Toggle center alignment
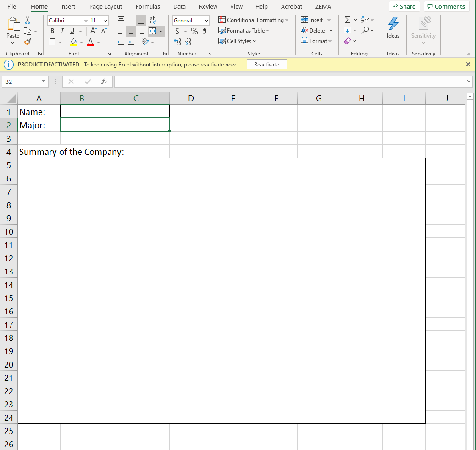The height and width of the screenshot is (450, 476). [131, 31]
